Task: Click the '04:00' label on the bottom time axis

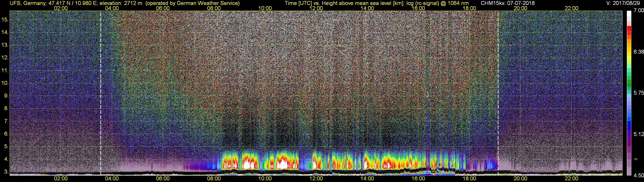Action: click(x=112, y=179)
